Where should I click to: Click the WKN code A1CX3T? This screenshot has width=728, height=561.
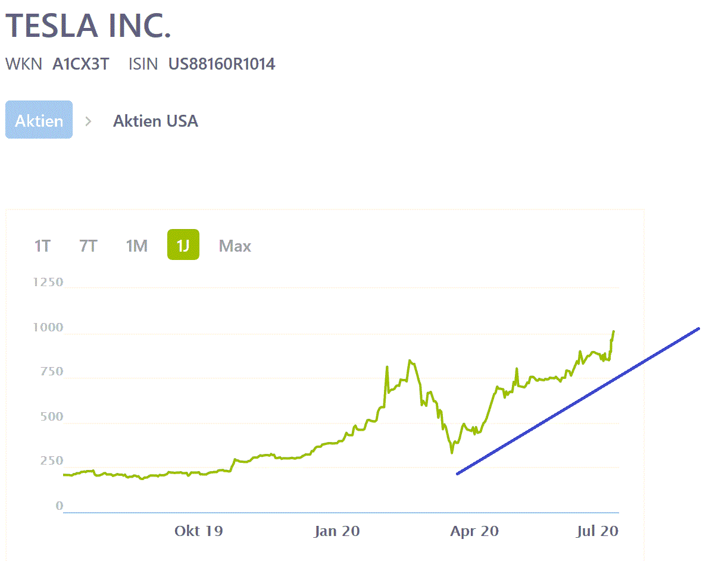[80, 64]
